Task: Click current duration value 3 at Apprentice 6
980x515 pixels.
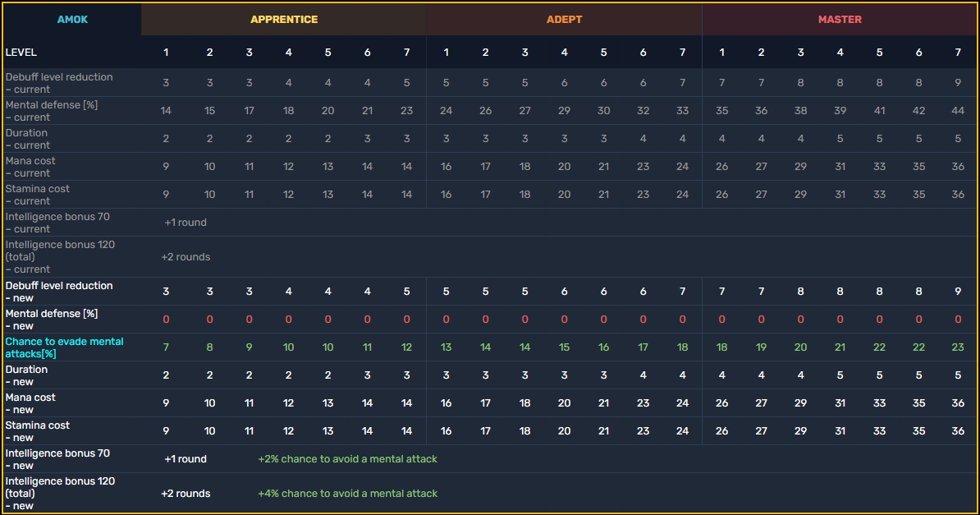Action: (x=367, y=139)
